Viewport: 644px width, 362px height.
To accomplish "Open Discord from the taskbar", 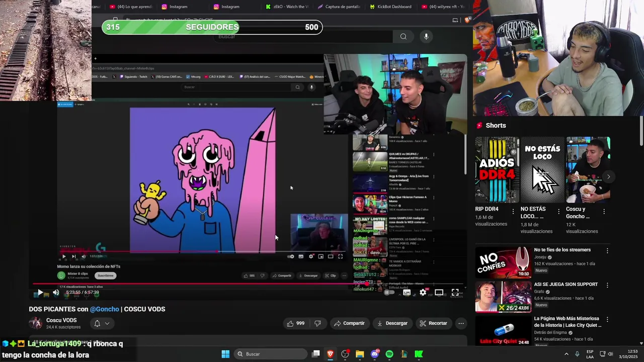I will point(374,354).
